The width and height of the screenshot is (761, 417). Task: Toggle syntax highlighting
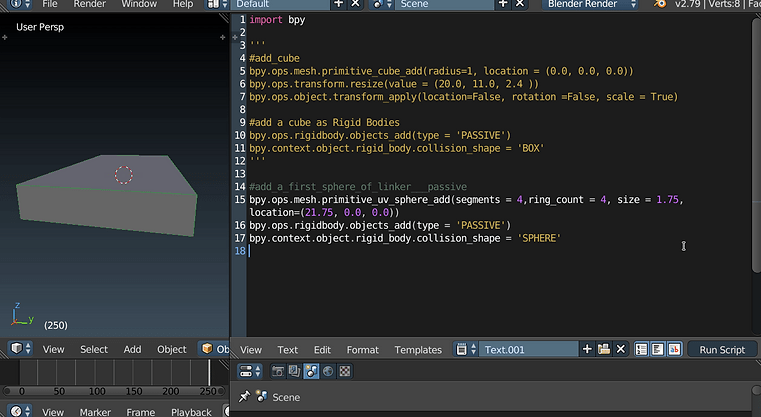point(674,349)
